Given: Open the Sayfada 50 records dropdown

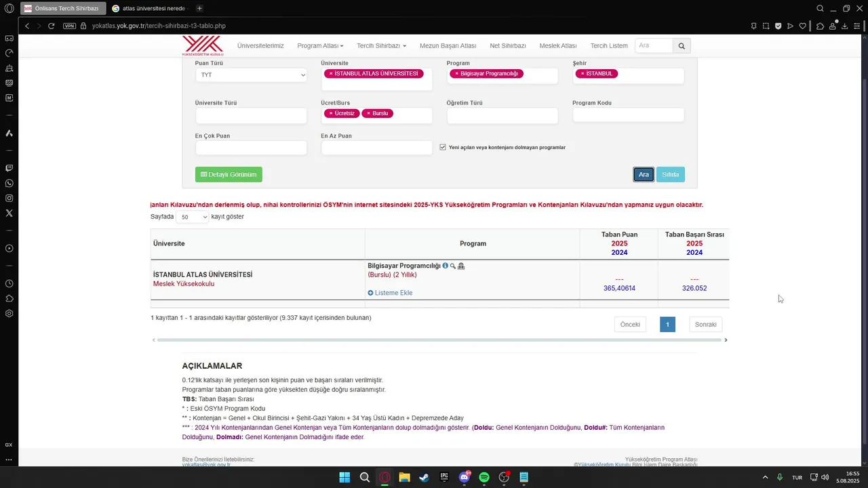Looking at the screenshot, I should pos(193,217).
